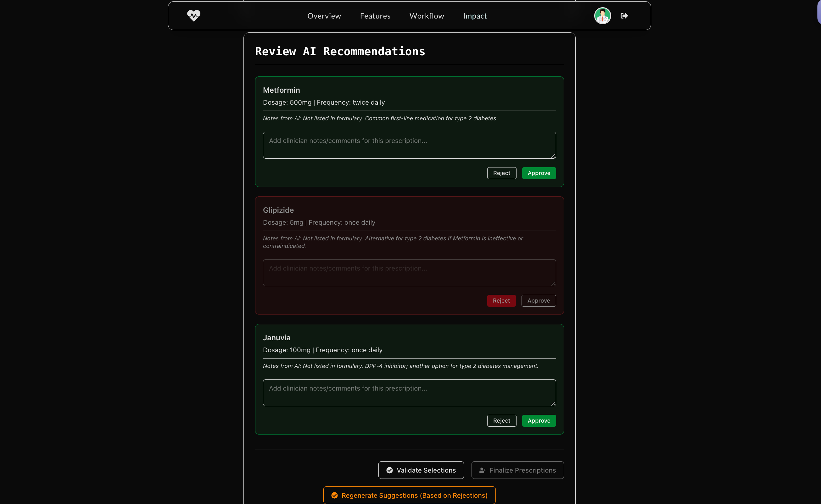Click user-plus icon on Finalize Prescriptions
The width and height of the screenshot is (821, 504).
[x=483, y=470]
